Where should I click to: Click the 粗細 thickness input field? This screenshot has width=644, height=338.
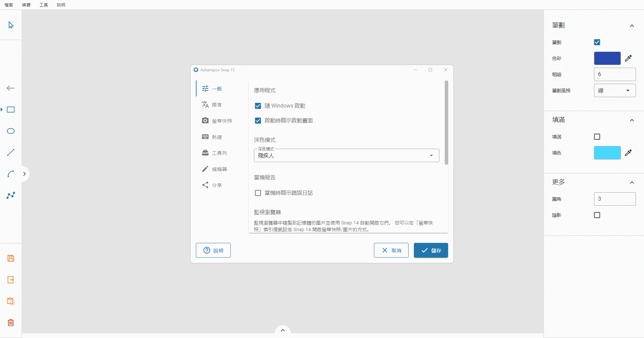(614, 74)
